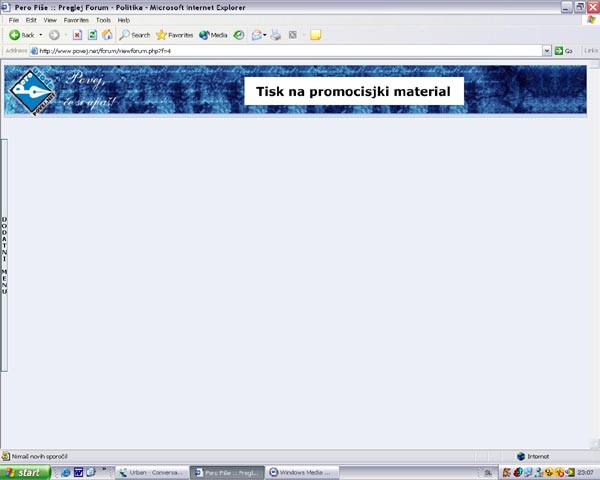Click the DODATNI MENU vertical side panel
This screenshot has height=480, width=600.
coord(4,255)
